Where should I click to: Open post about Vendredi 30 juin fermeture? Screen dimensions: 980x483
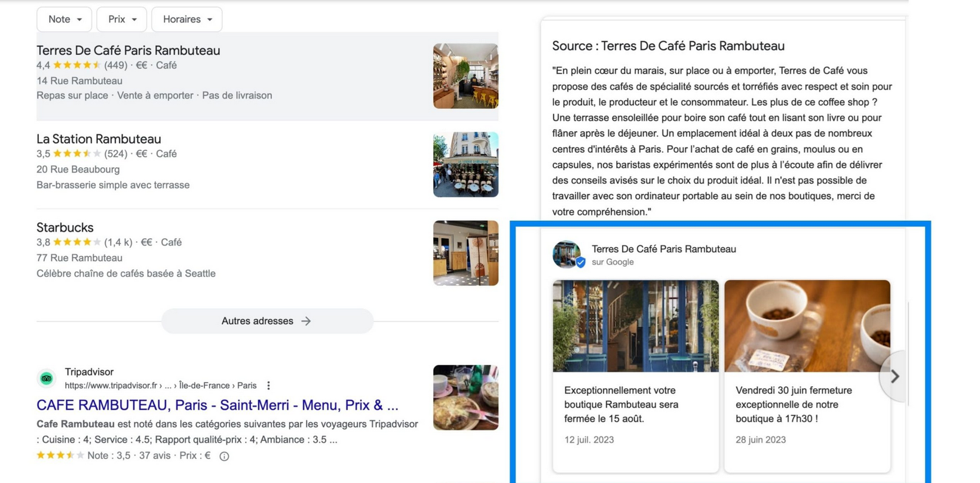pyautogui.click(x=807, y=376)
